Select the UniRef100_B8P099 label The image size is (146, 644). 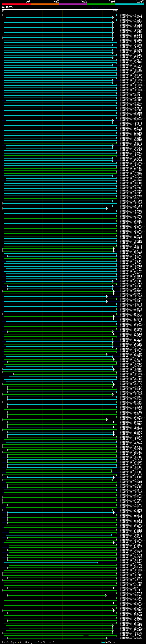pos(131,402)
